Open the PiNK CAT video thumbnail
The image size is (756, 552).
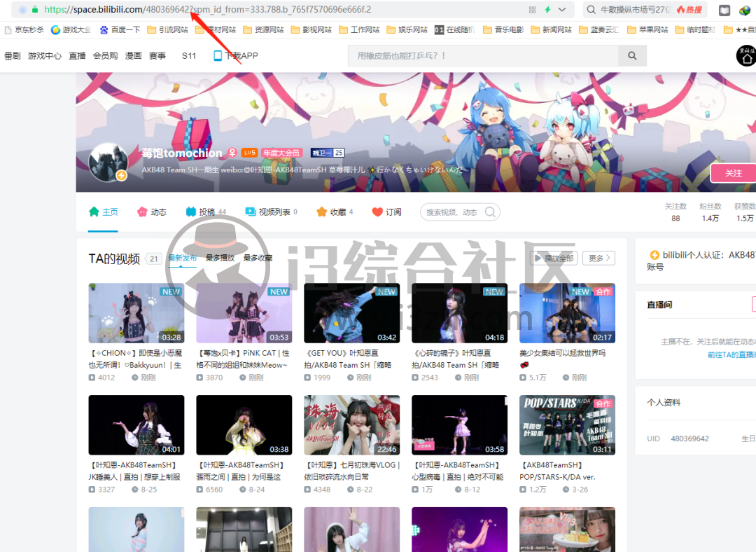(x=244, y=313)
